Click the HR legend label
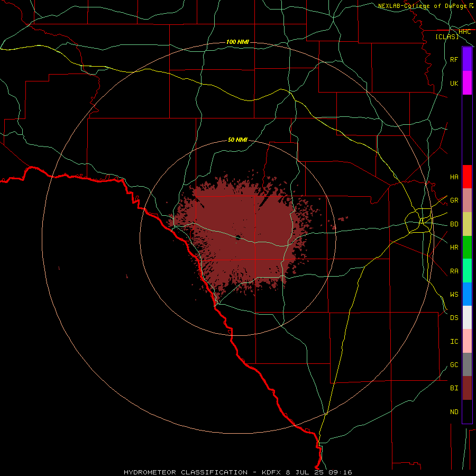 [x=454, y=248]
